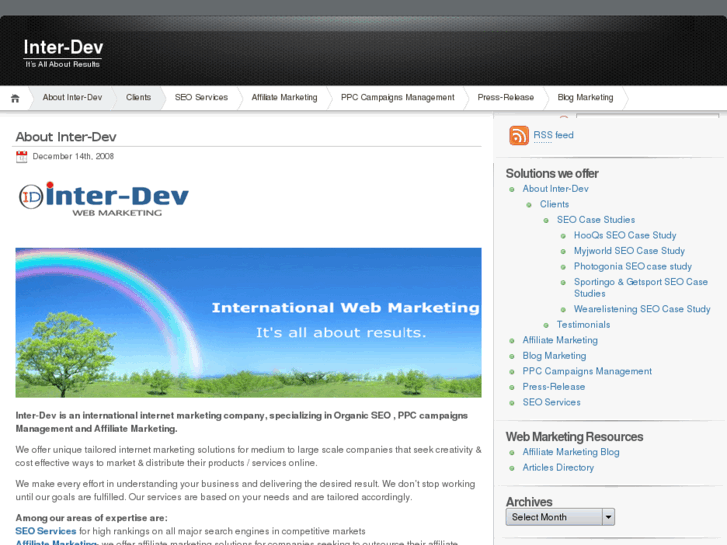
Task: Open PPC Campaigns Management navigation tab
Action: tap(397, 97)
